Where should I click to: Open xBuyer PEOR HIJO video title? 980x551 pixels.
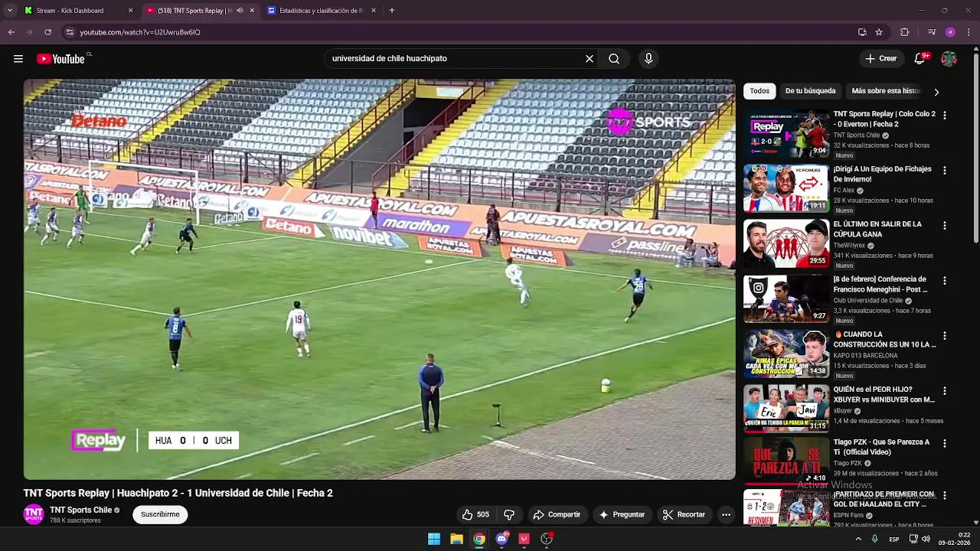884,395
